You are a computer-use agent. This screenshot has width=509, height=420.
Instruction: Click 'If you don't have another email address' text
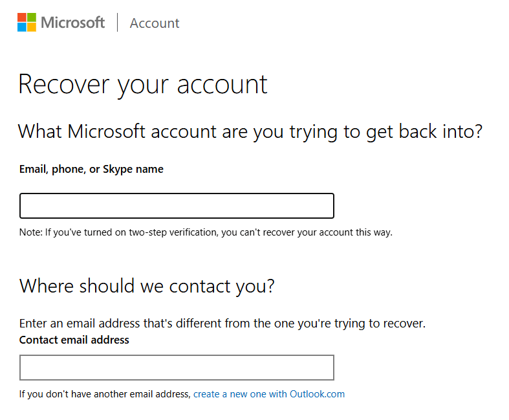tap(105, 394)
